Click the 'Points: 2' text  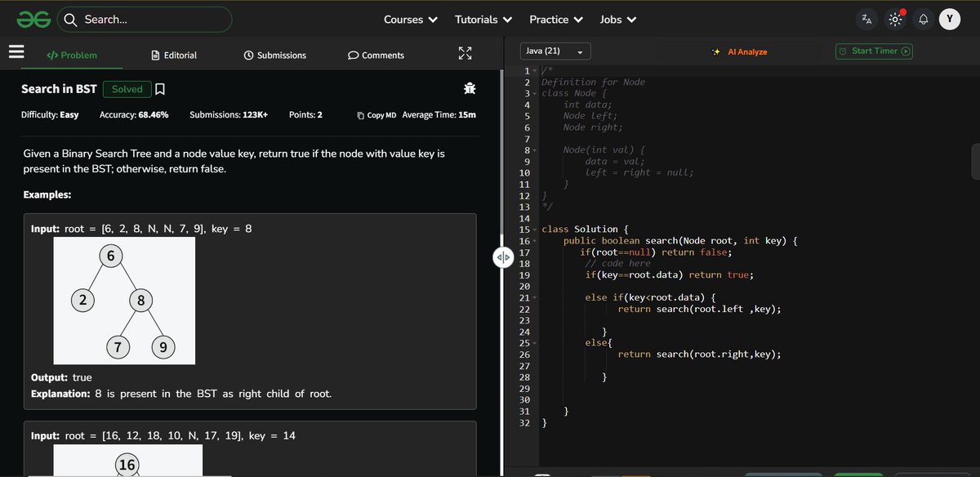pyautogui.click(x=305, y=115)
